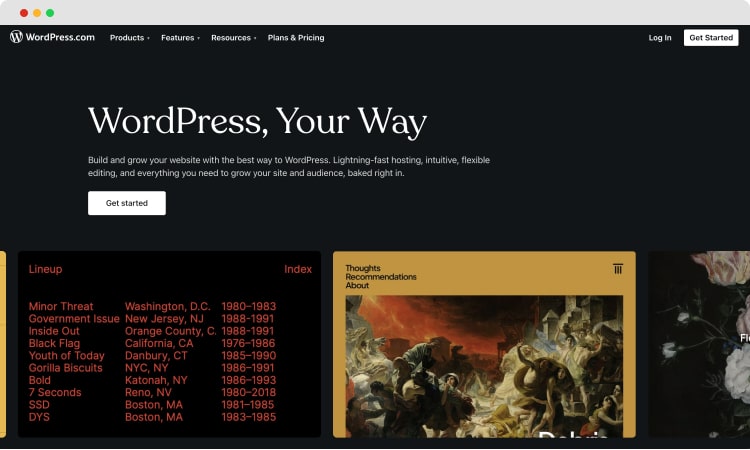
Task: Click the 'Government Issue' band name
Action: pos(74,318)
